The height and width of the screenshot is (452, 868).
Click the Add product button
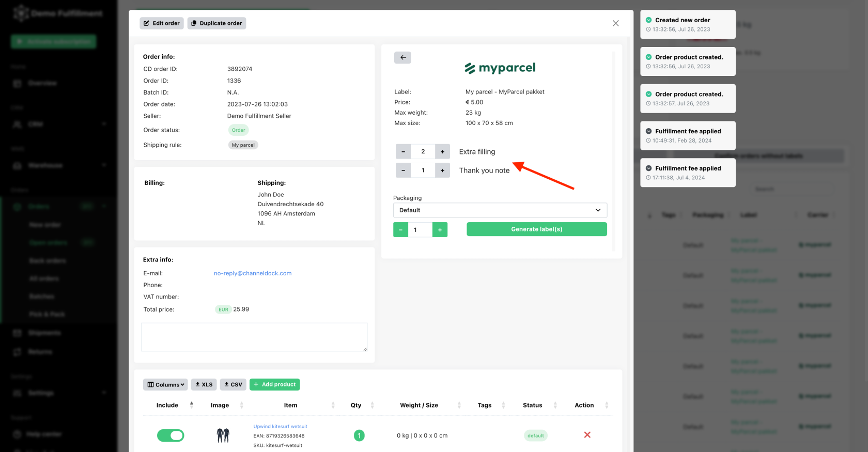(x=275, y=384)
